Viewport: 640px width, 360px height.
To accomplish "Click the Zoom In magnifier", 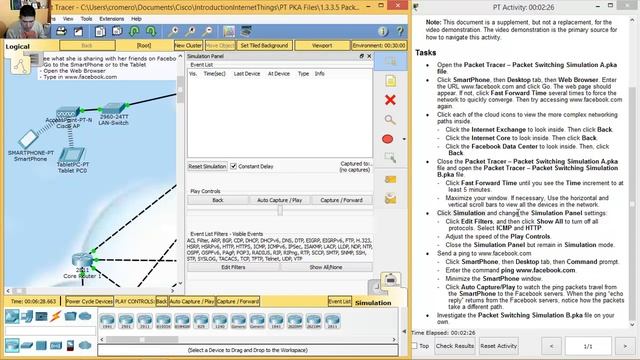I will [x=173, y=31].
